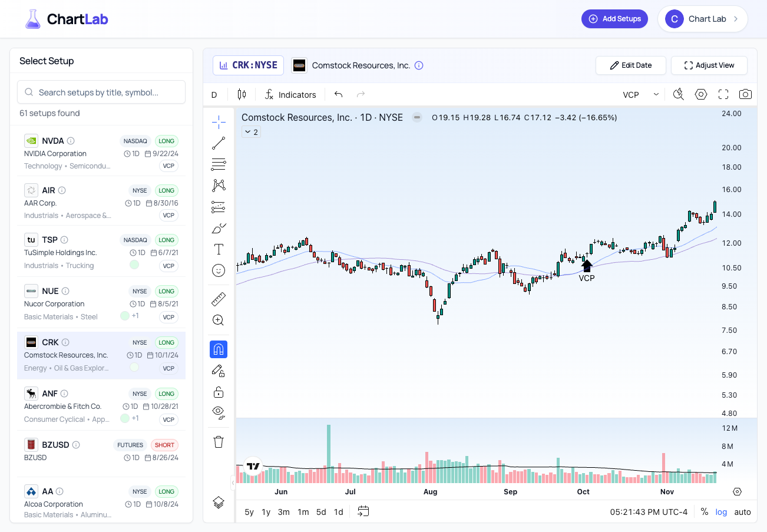Open the go-to-date calendar icon

click(363, 511)
